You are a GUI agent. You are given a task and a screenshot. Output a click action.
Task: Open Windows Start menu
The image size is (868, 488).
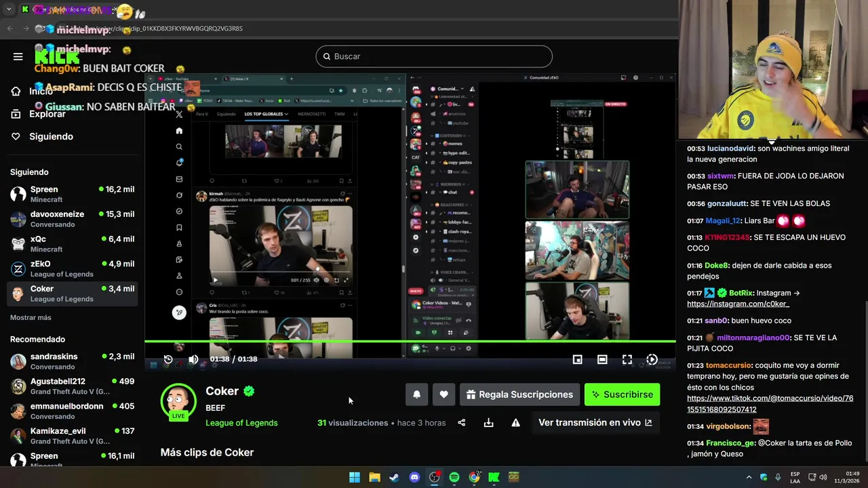[x=355, y=477]
